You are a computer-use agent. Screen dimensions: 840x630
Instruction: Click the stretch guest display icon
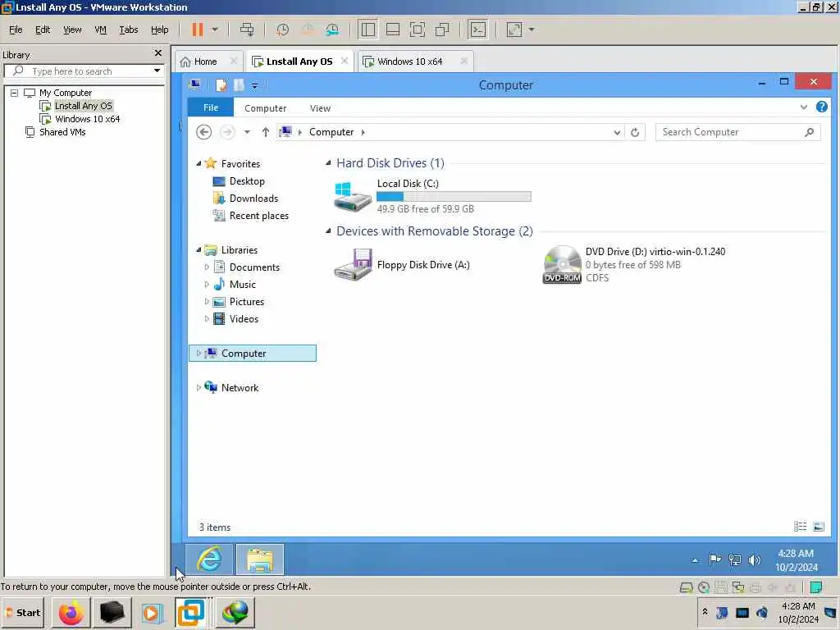(514, 30)
